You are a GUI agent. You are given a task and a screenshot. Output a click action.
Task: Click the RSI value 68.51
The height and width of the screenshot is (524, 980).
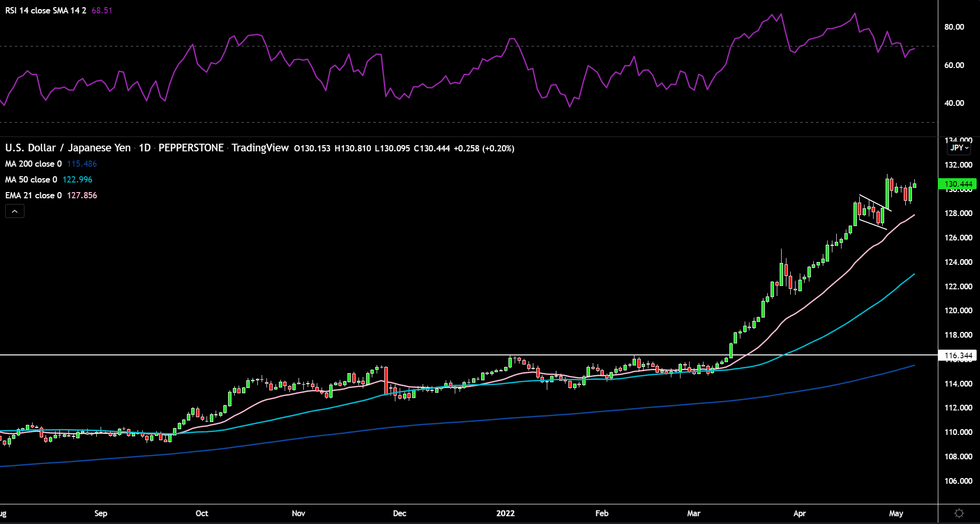click(x=102, y=11)
